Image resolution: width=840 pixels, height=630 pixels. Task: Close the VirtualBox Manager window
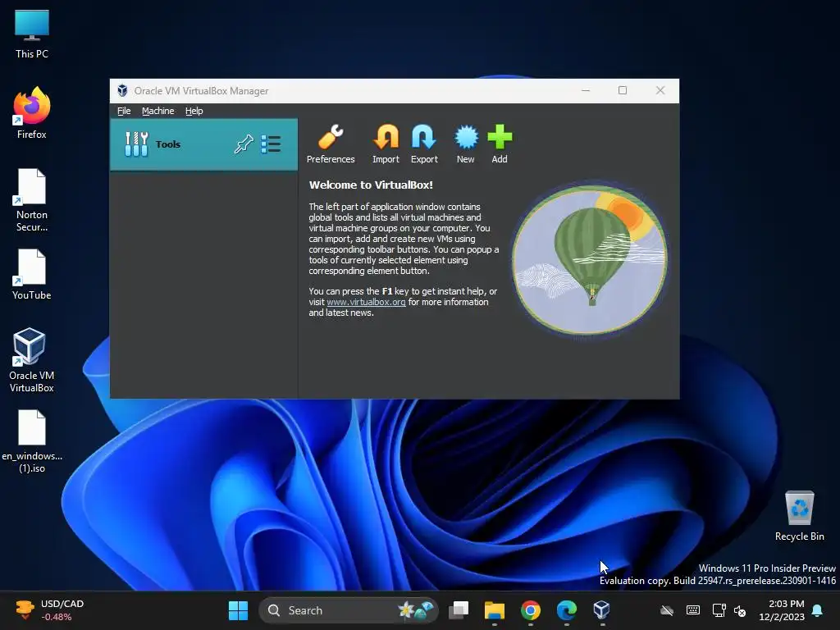point(660,90)
